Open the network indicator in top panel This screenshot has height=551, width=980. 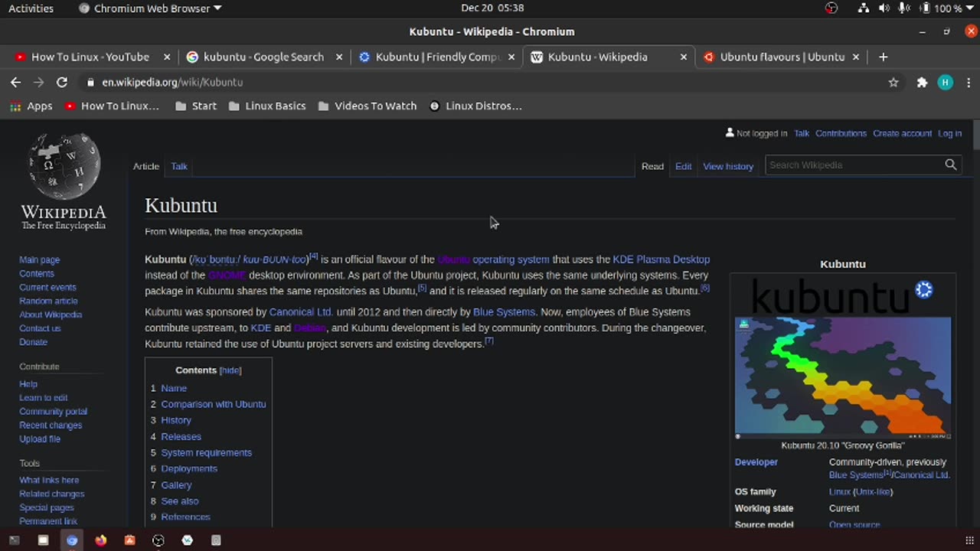(863, 8)
